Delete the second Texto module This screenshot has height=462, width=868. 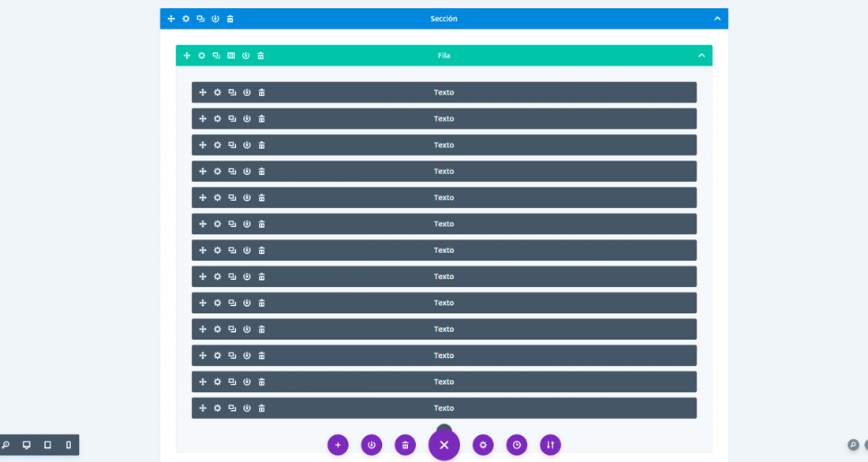[262, 119]
